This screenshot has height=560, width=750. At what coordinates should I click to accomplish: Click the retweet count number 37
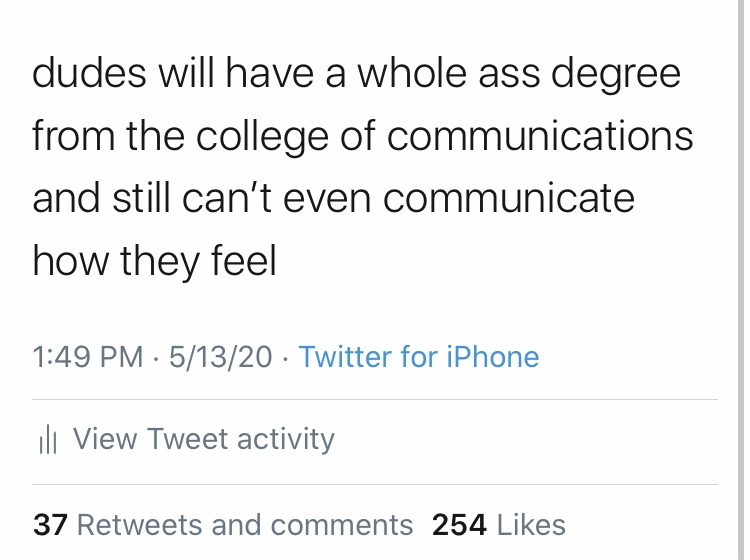pos(50,524)
